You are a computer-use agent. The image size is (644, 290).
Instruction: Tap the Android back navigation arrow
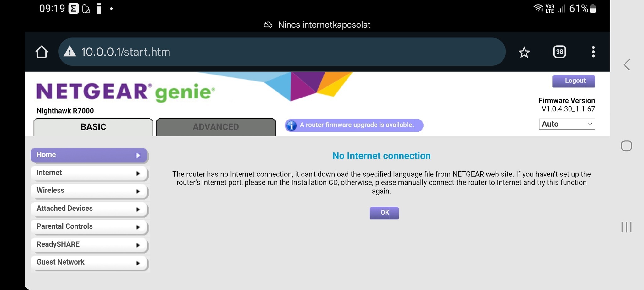coord(627,65)
